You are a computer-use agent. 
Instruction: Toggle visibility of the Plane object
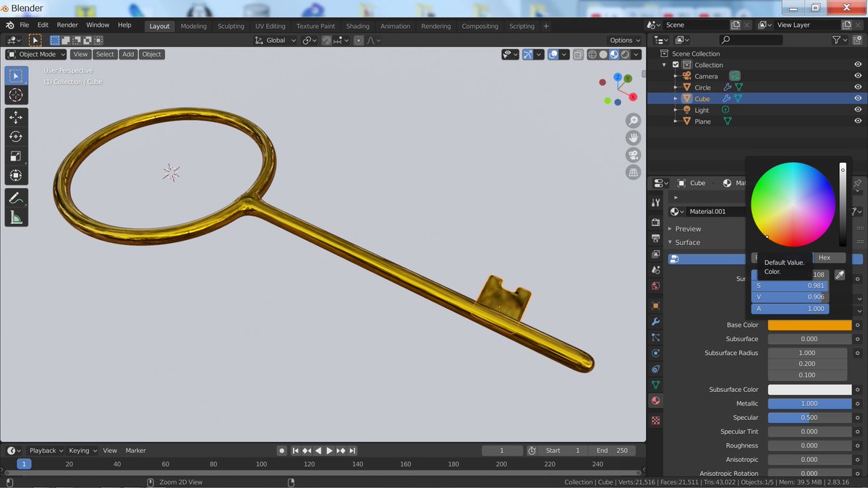point(858,121)
